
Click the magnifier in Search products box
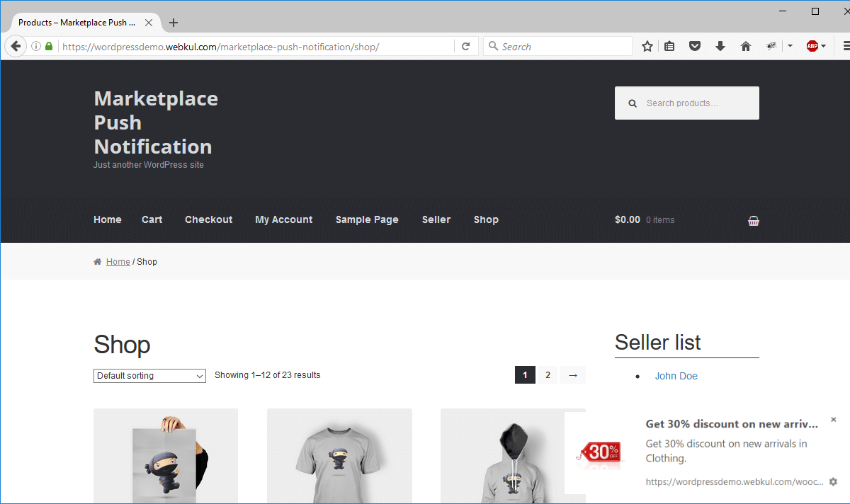(633, 103)
